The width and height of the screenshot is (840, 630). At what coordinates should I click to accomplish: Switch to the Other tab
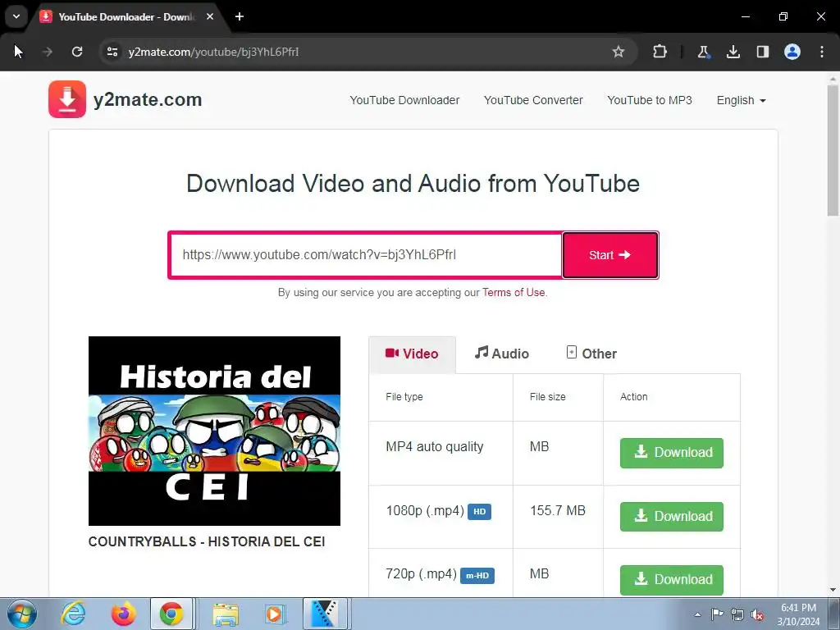point(591,354)
